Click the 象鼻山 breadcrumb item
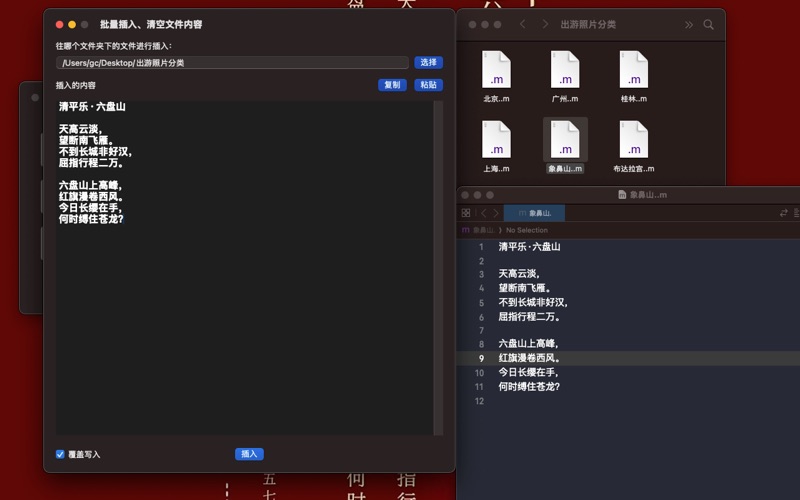The image size is (800, 500). (479, 230)
